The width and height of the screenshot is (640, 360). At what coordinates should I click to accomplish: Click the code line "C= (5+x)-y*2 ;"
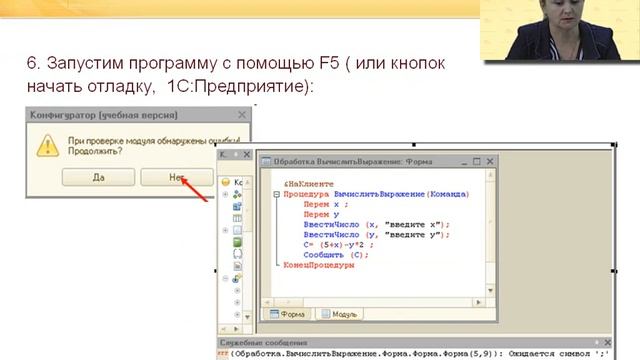338,245
